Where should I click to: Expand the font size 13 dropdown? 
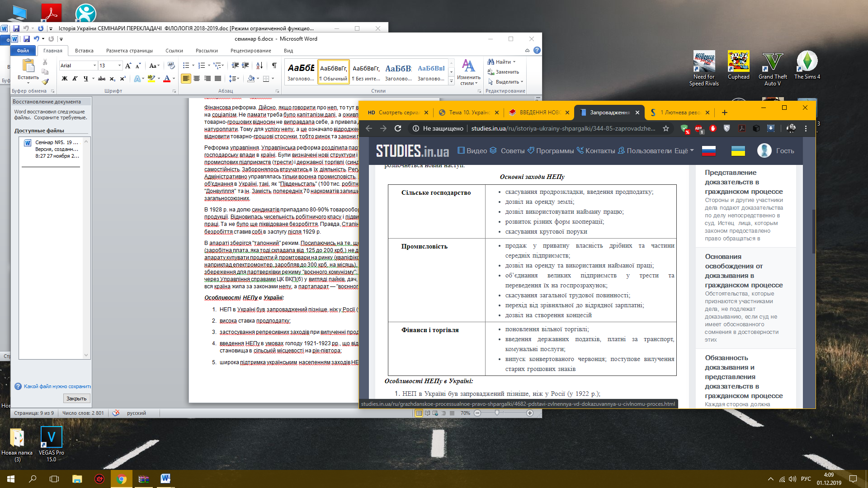(x=119, y=66)
